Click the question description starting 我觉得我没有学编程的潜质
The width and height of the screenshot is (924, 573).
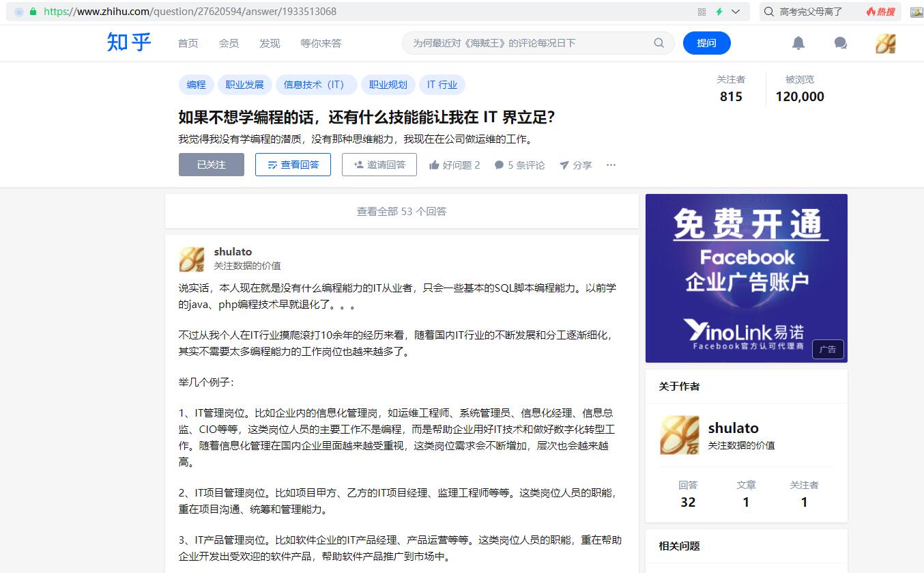tap(355, 139)
